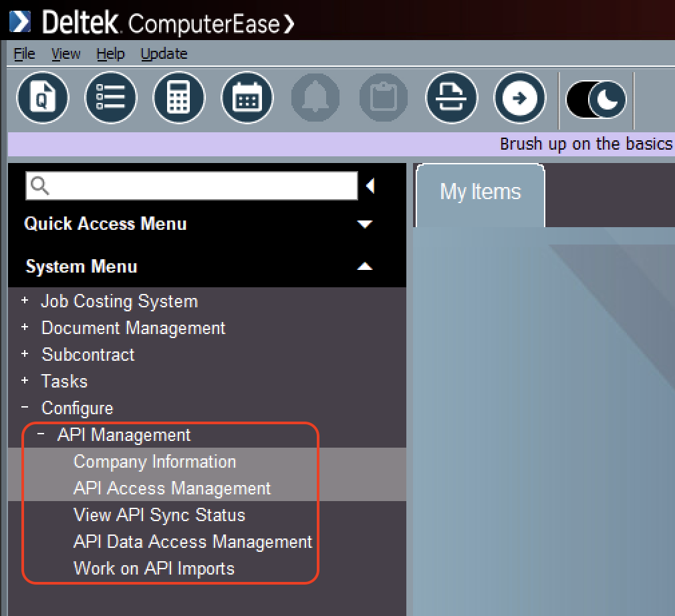Select Document Management tree item
Screen dimensions: 675x616
pyautogui.click(x=133, y=328)
